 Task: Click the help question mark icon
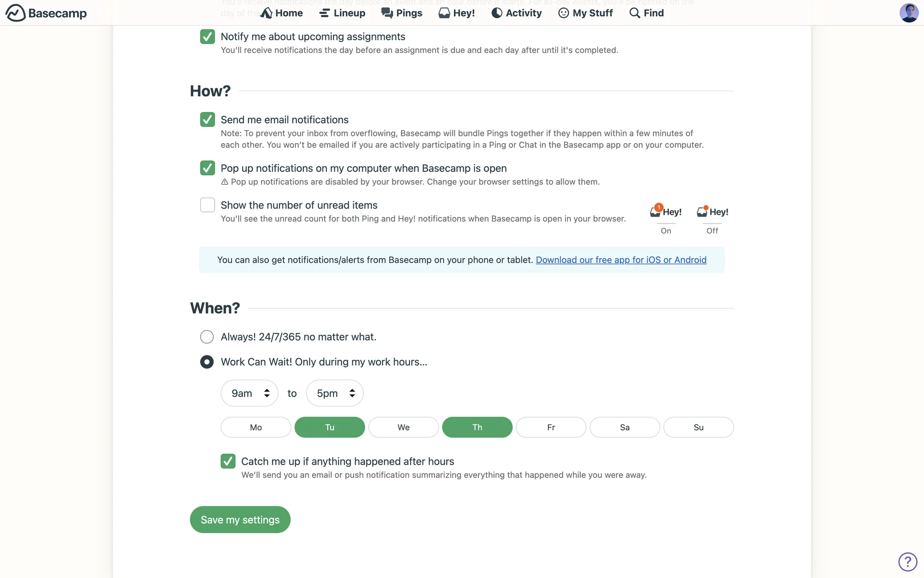pos(908,562)
